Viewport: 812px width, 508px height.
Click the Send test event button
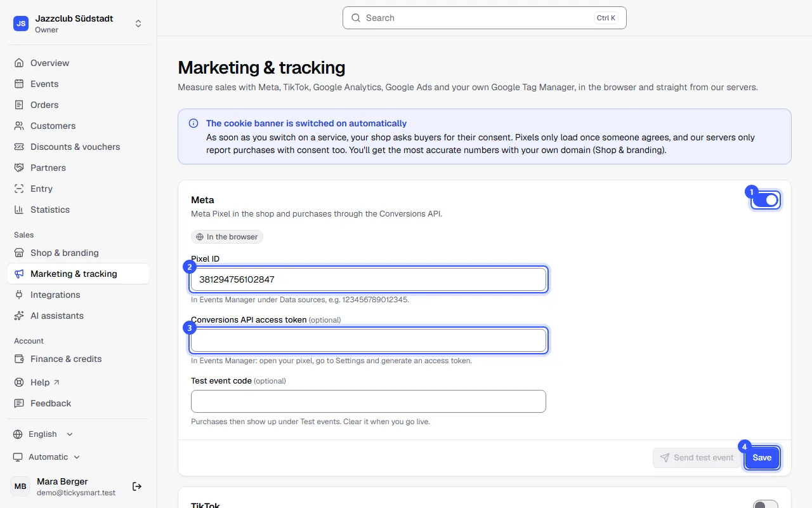coord(697,458)
